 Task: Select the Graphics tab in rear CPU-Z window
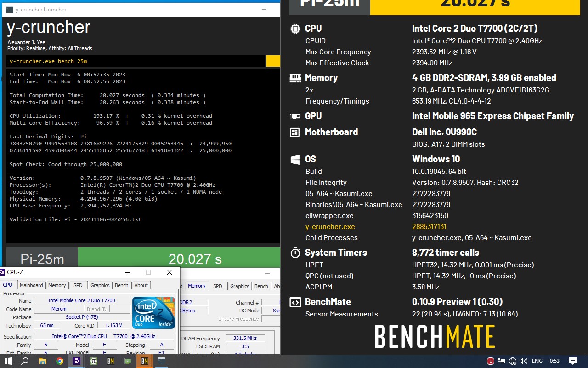(x=239, y=286)
